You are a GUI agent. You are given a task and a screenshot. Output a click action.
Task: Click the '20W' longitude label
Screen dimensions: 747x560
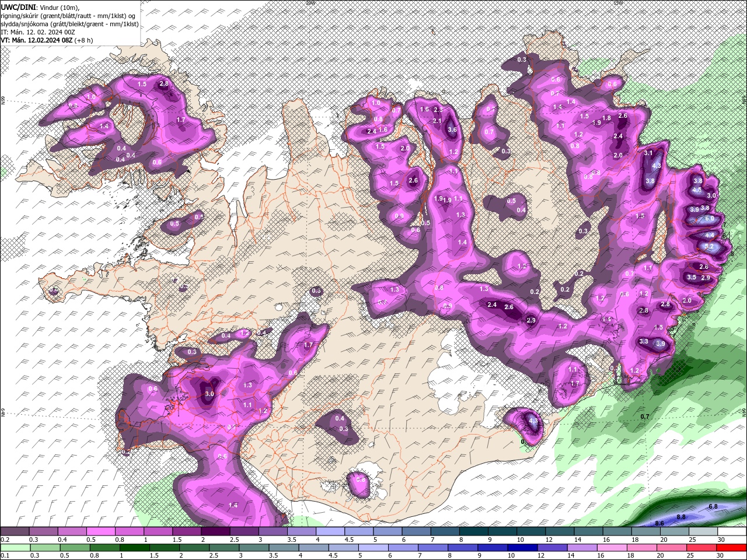click(x=310, y=2)
